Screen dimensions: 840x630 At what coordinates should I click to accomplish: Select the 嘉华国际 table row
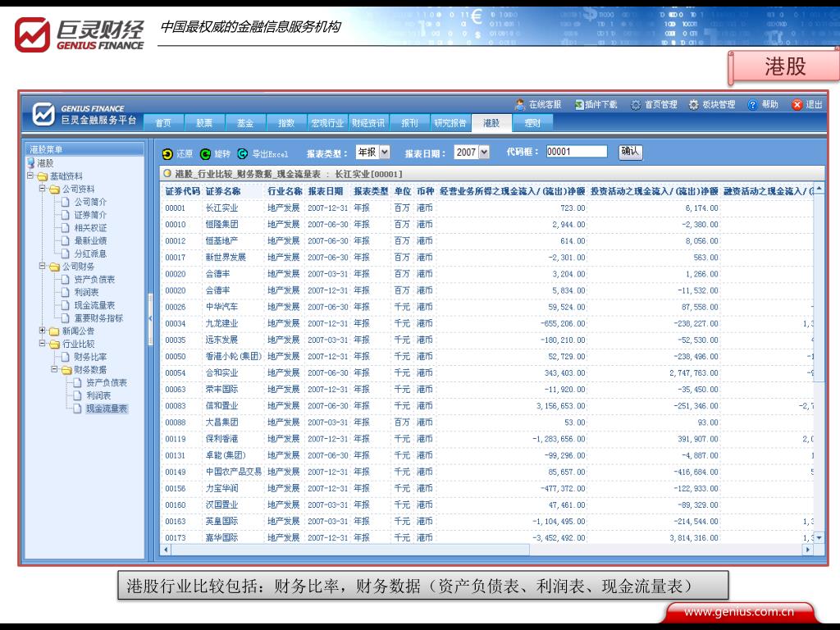coord(487,537)
